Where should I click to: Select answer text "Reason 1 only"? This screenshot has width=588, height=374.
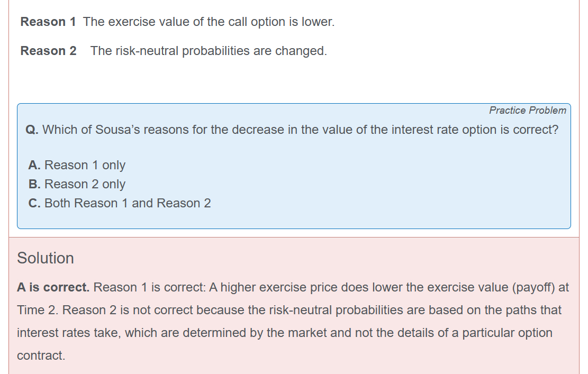[x=85, y=165]
